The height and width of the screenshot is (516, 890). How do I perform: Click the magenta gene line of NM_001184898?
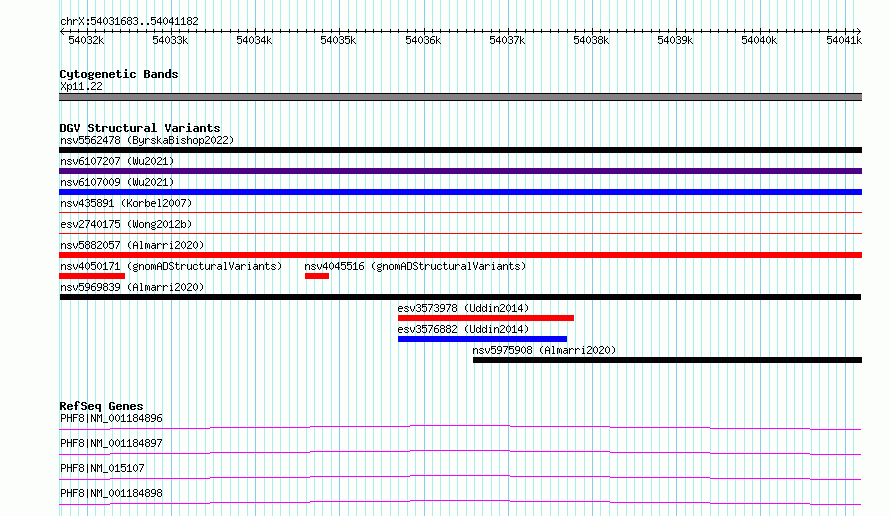(x=460, y=502)
